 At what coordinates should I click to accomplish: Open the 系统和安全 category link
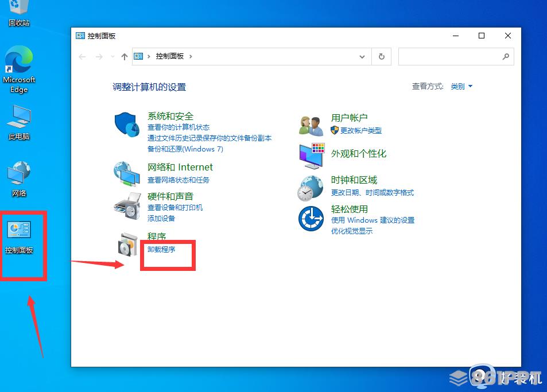point(170,116)
